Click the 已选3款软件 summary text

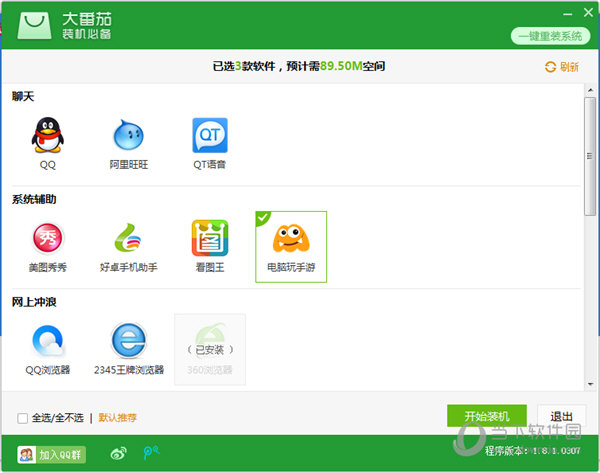(298, 66)
